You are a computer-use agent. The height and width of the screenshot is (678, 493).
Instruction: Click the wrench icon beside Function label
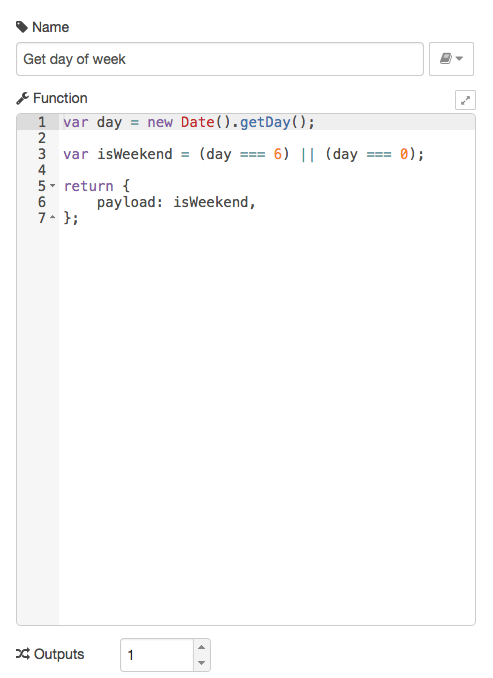point(22,99)
